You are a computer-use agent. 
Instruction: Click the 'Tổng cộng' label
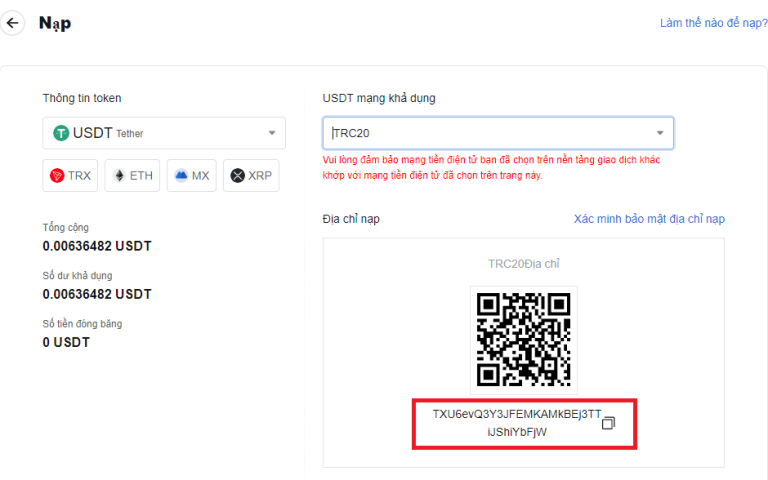(66, 227)
